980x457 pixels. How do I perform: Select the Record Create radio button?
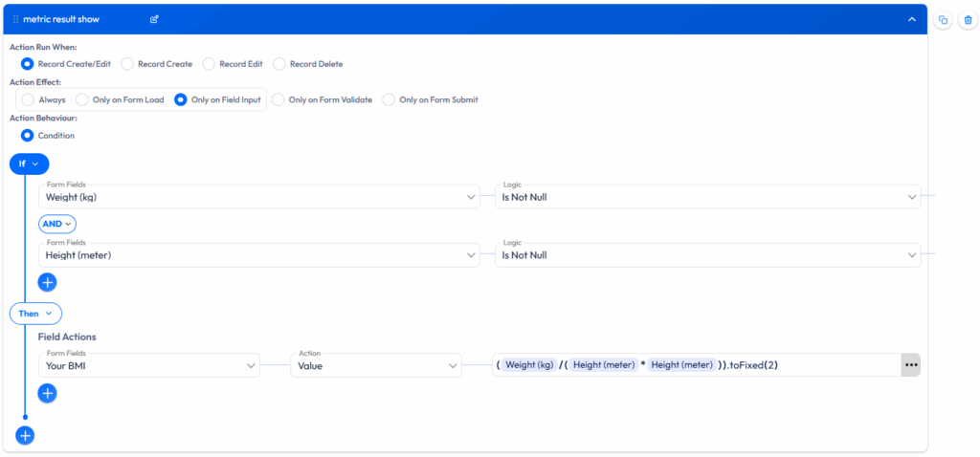(x=128, y=64)
